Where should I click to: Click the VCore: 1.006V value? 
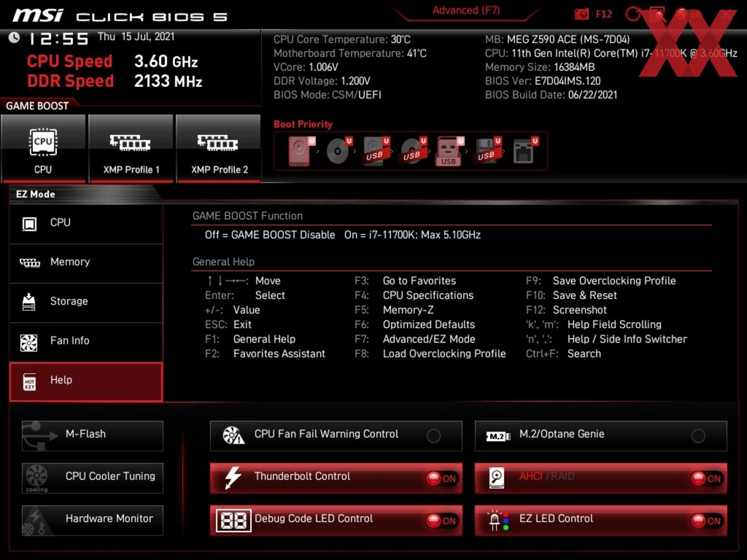[x=305, y=67]
